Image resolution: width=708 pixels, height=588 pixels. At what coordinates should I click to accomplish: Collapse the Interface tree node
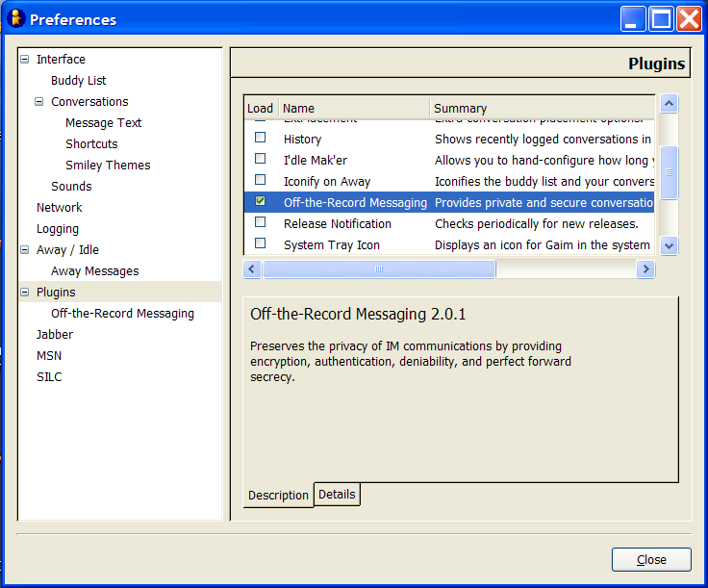pos(25,59)
